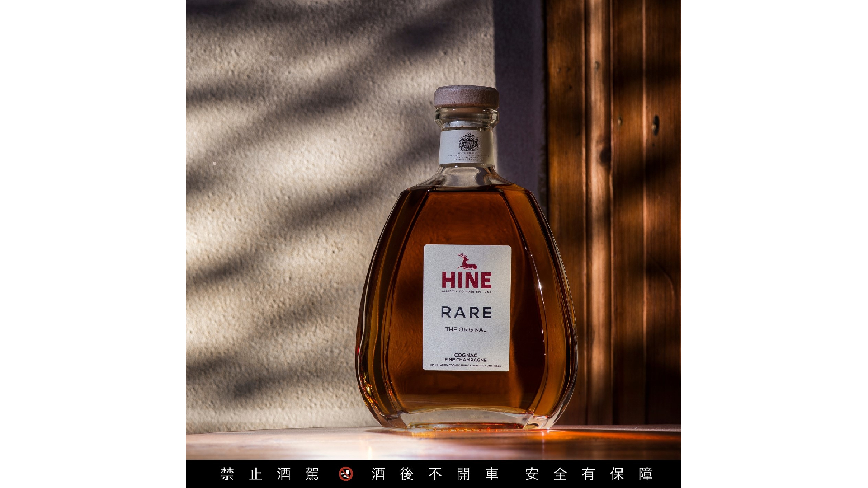Click the '酒後不開車' text in banner
Screen dimensions: 868x488
(435, 474)
